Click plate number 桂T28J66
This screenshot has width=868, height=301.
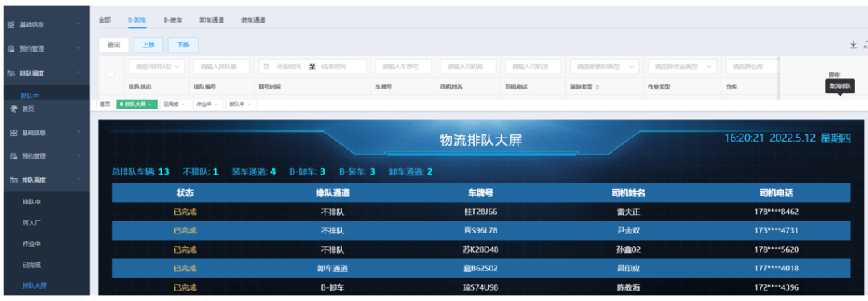point(481,212)
